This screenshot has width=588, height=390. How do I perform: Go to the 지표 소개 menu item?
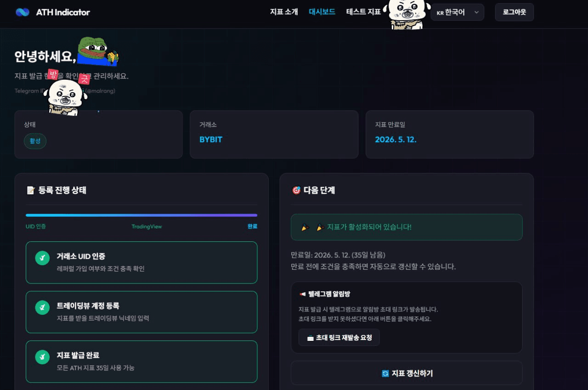click(x=284, y=12)
